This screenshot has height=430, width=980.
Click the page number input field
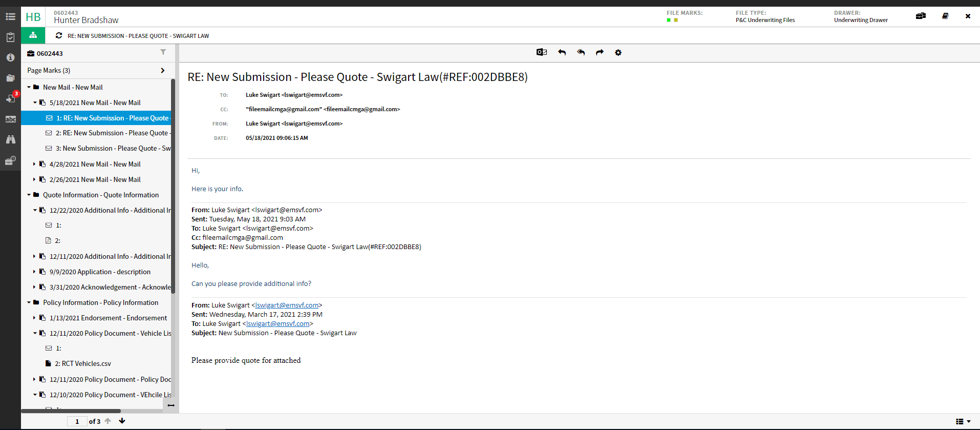[x=77, y=421]
